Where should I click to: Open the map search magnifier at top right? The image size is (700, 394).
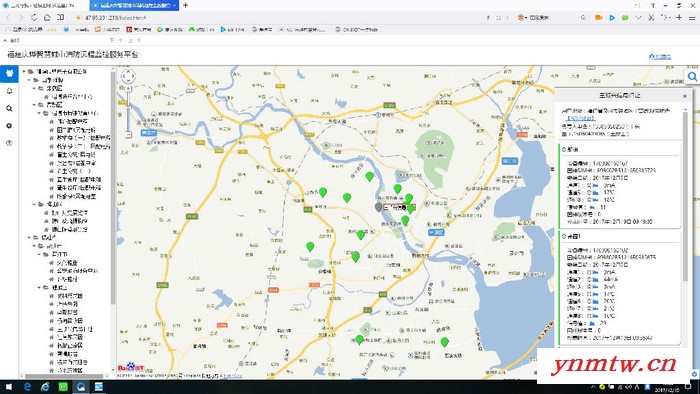[692, 77]
